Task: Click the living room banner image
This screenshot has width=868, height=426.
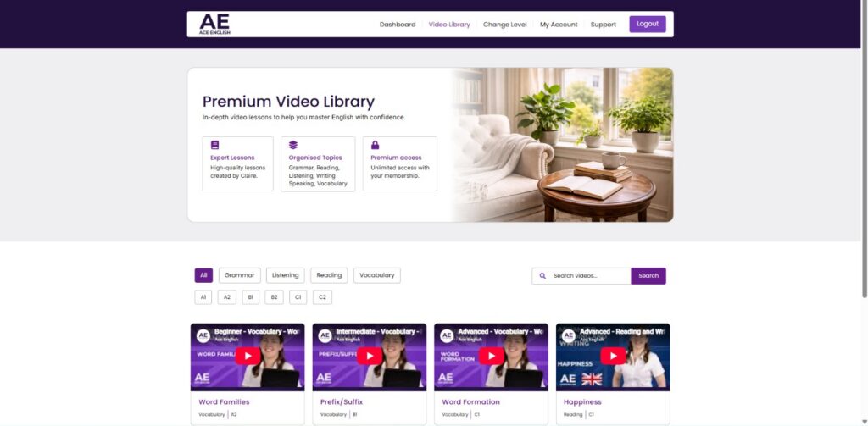Action: (x=562, y=145)
